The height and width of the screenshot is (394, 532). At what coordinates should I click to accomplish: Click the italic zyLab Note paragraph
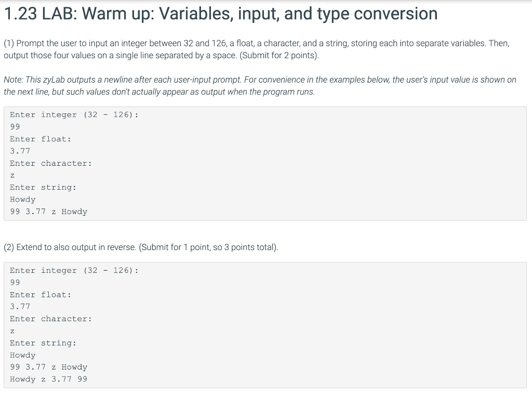pos(260,86)
